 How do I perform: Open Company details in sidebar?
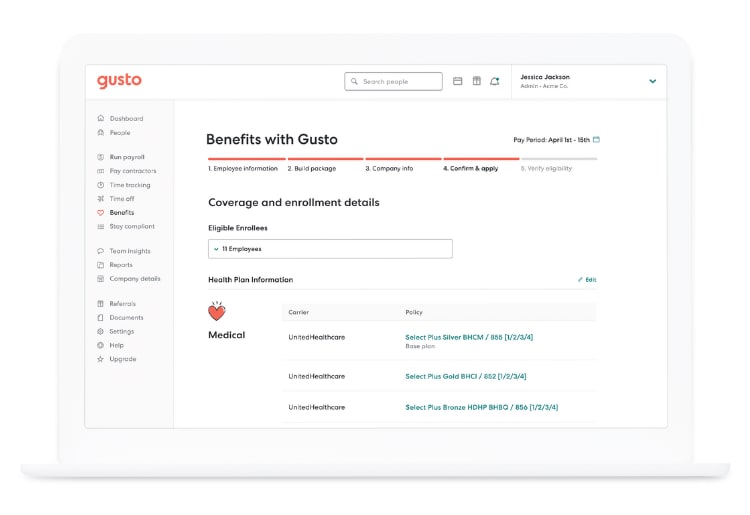point(135,279)
